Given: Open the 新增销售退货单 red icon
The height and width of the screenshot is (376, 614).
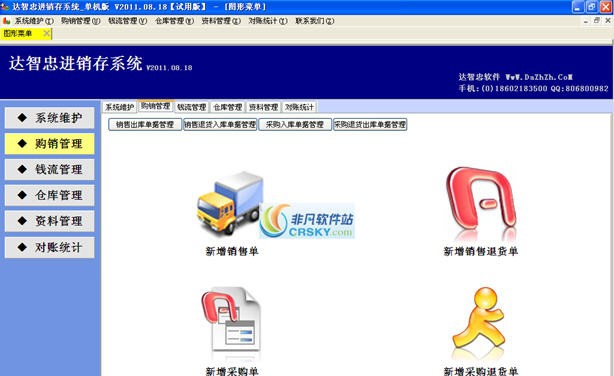Looking at the screenshot, I should [481, 203].
